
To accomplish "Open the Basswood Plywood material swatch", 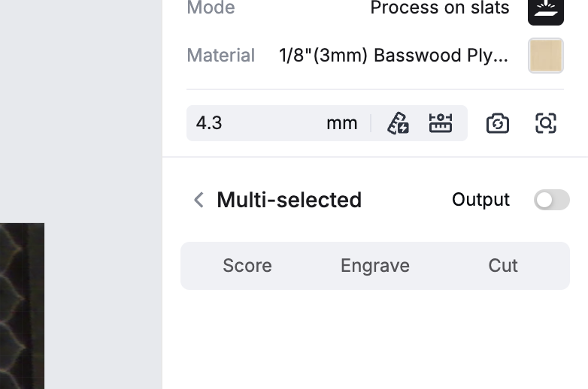I will point(546,56).
